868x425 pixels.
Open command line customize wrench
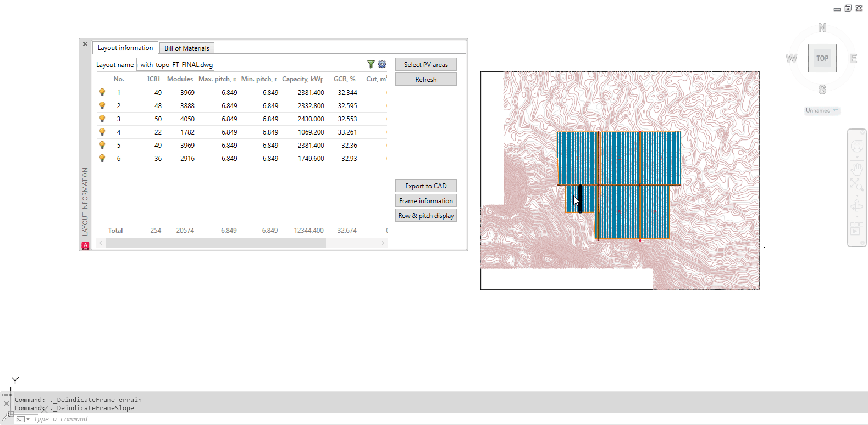tap(7, 416)
